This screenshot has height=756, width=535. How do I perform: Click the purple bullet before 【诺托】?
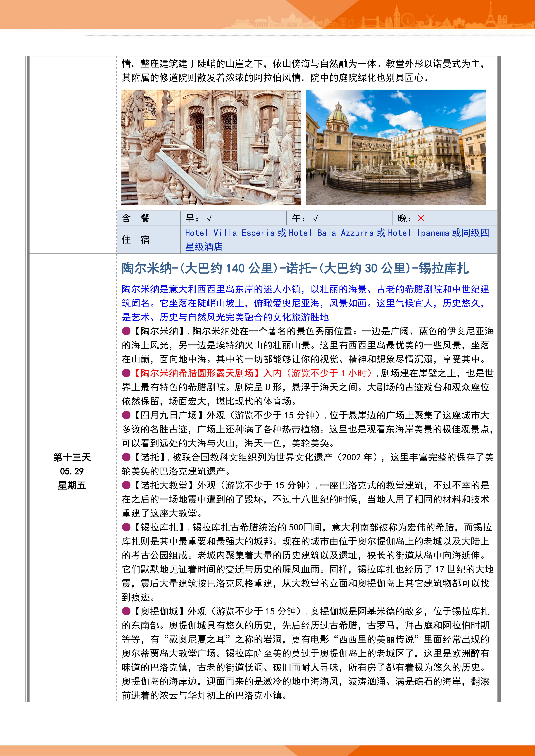[126, 457]
